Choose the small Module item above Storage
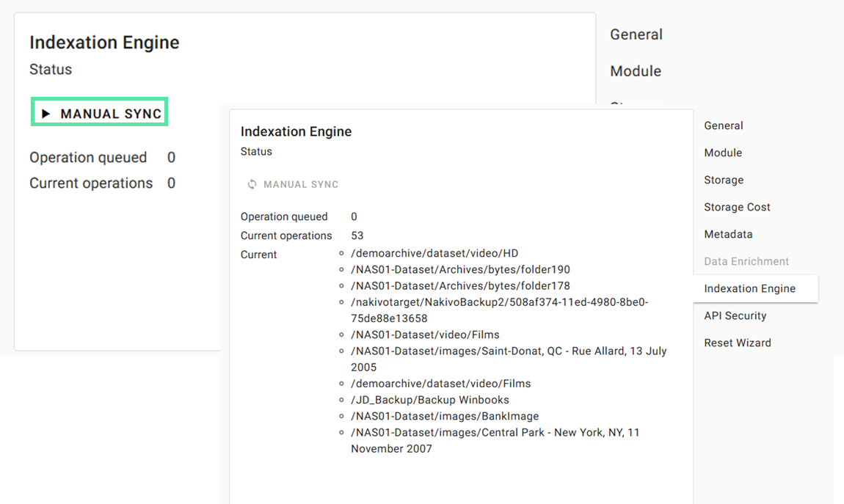 click(x=723, y=153)
